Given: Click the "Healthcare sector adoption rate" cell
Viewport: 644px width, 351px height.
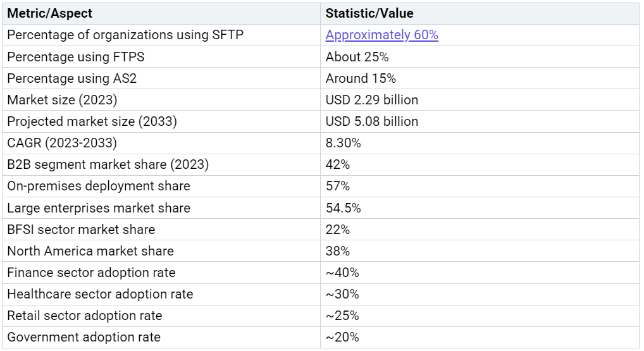Looking at the screenshot, I should point(100,294).
